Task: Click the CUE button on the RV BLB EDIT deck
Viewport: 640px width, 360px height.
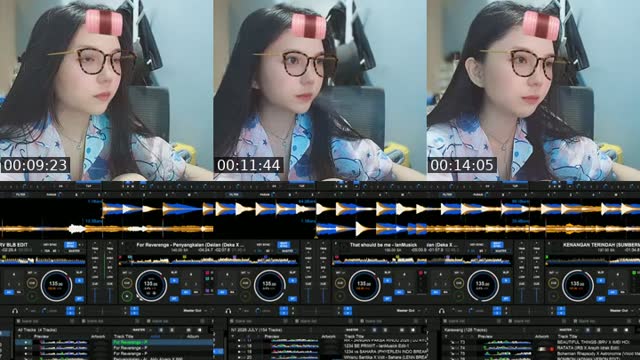Action: [32, 283]
